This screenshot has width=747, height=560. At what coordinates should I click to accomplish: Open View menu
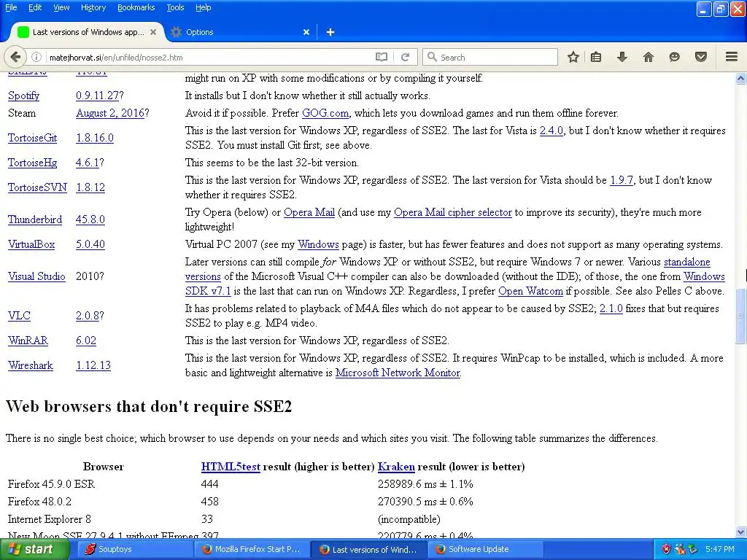pos(61,7)
